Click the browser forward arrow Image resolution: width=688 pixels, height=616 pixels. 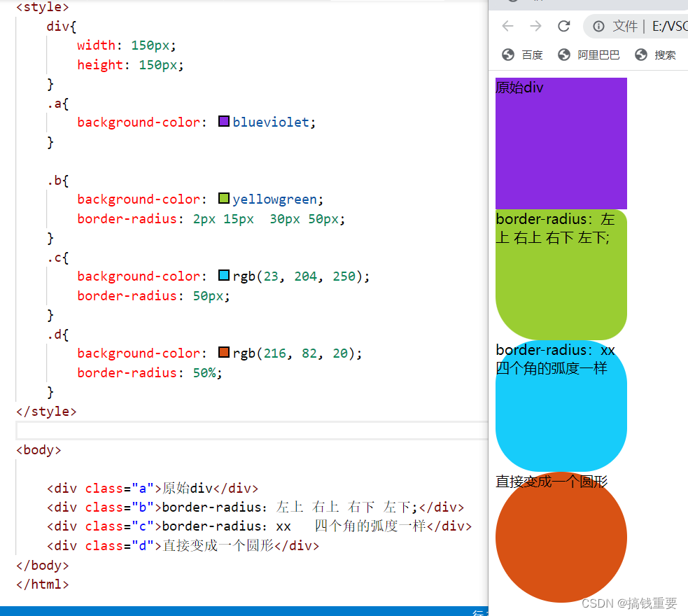[535, 27]
